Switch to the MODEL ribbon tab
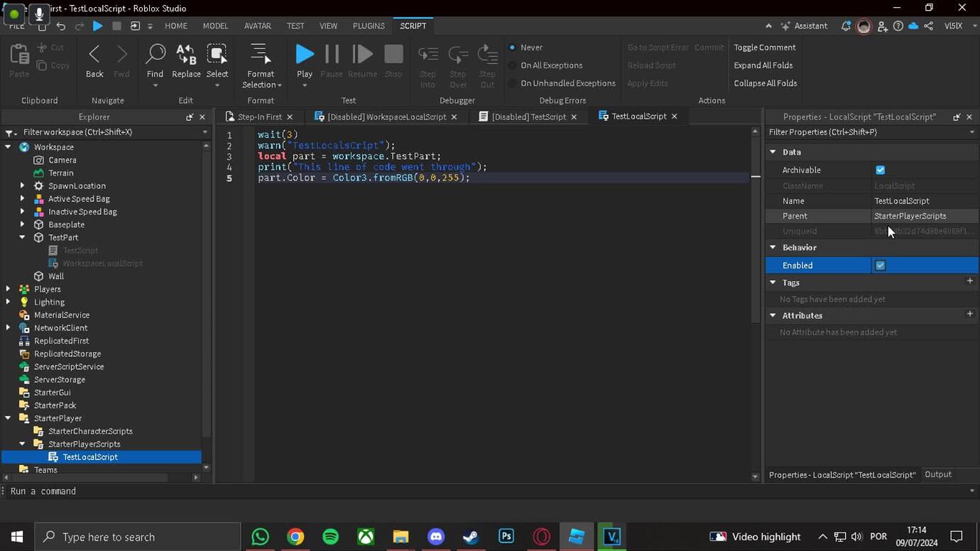 pos(214,26)
